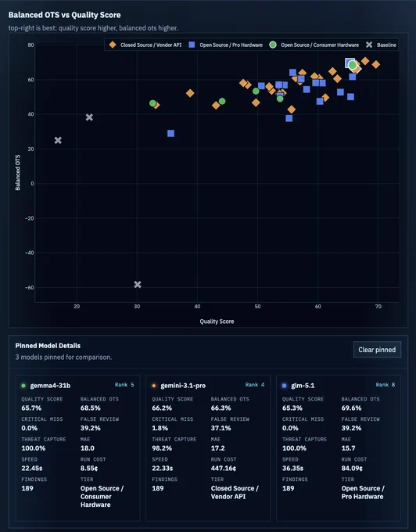Screen dimensions: 416x532
Task: Click the 36.35s speed value
Action: 293,468
